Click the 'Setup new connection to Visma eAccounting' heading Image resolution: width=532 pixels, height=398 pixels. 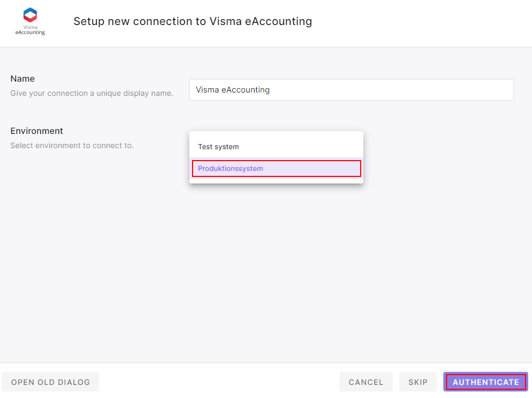[193, 21]
